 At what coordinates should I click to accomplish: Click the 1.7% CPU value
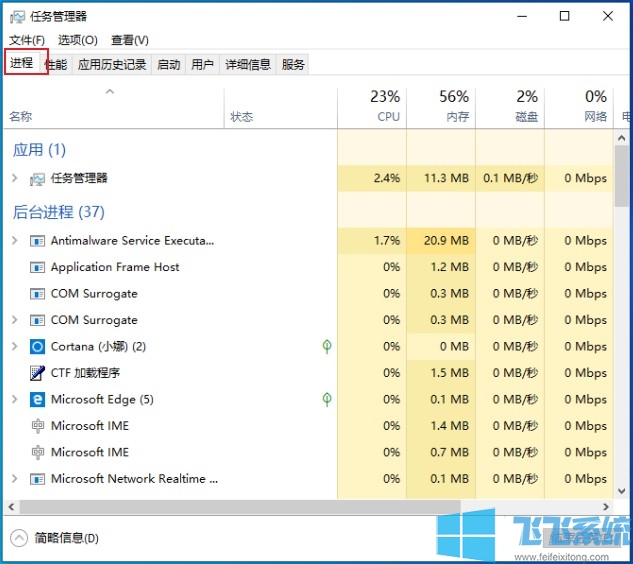click(387, 241)
